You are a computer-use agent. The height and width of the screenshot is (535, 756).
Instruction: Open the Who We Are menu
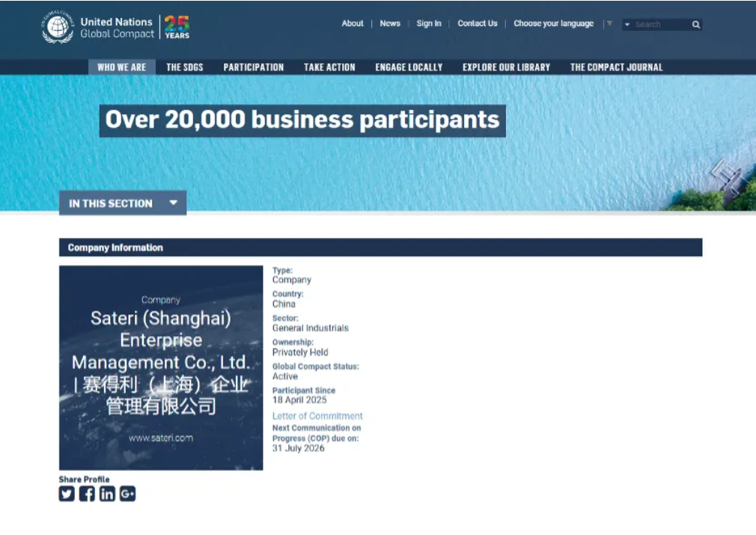[x=121, y=67]
